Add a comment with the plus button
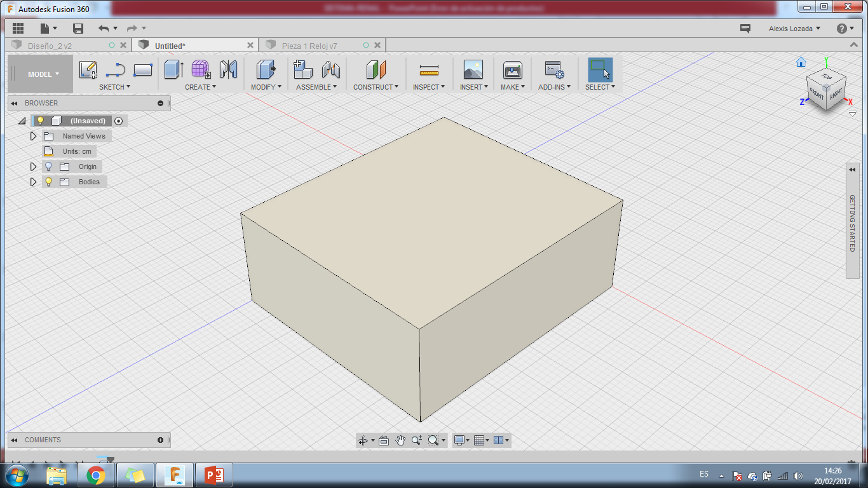This screenshot has height=488, width=868. [160, 440]
